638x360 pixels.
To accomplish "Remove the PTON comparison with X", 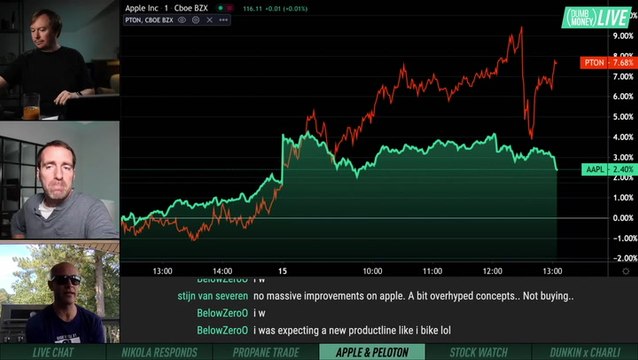I will tap(210, 20).
